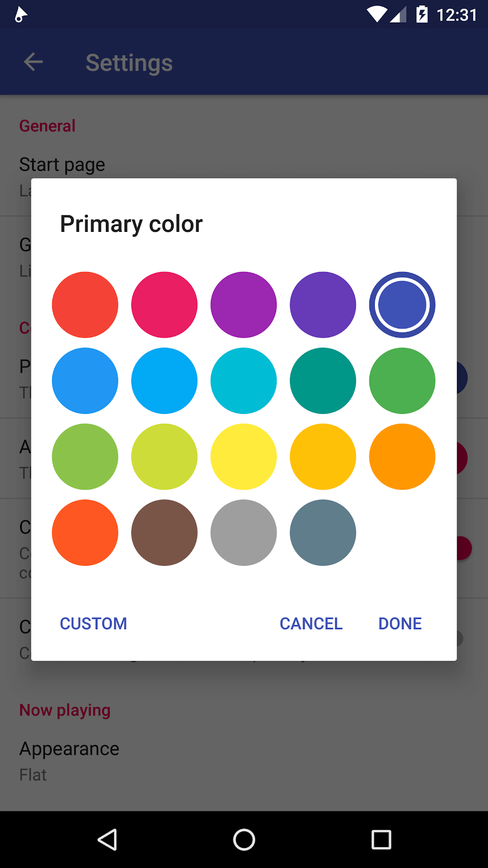This screenshot has width=488, height=868.
Task: Pick the lime color swatch
Action: click(x=164, y=456)
